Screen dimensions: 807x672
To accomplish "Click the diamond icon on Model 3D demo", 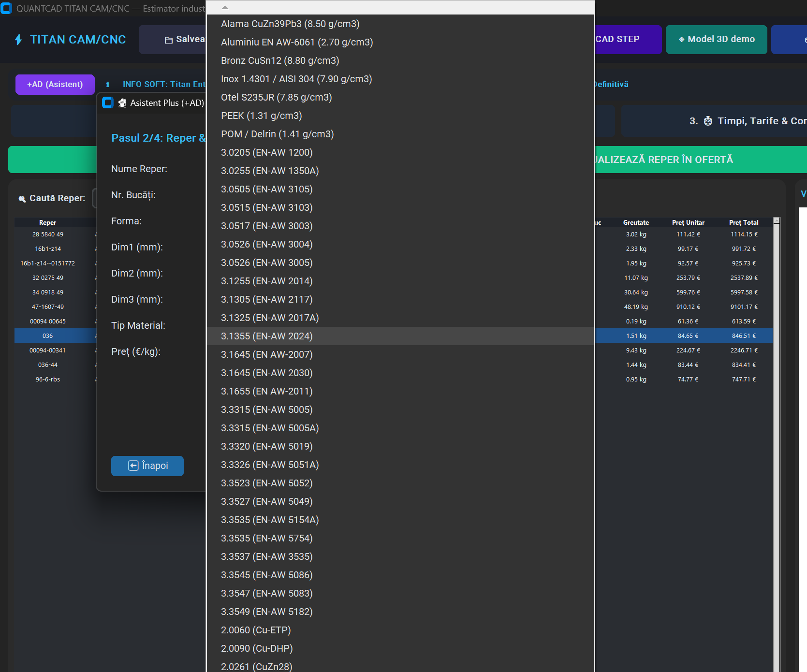I will click(x=681, y=40).
